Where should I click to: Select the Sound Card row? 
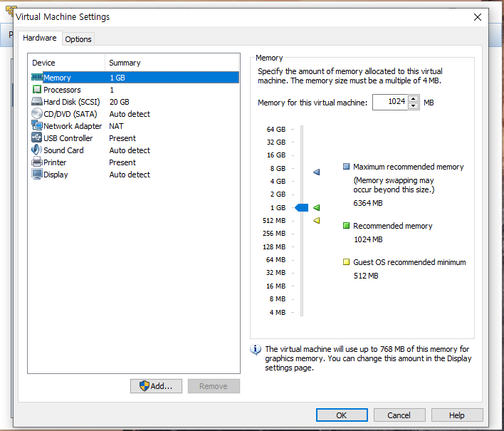(x=135, y=150)
